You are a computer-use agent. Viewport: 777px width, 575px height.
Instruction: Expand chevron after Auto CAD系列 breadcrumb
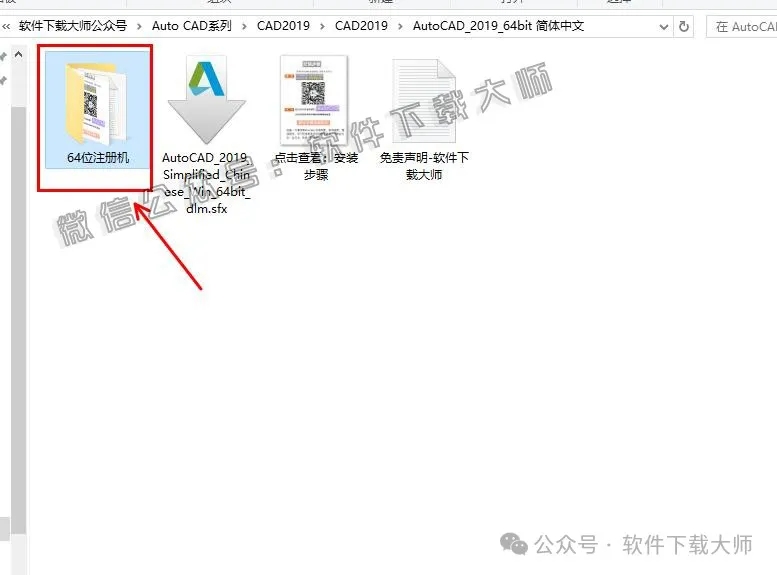tap(244, 26)
